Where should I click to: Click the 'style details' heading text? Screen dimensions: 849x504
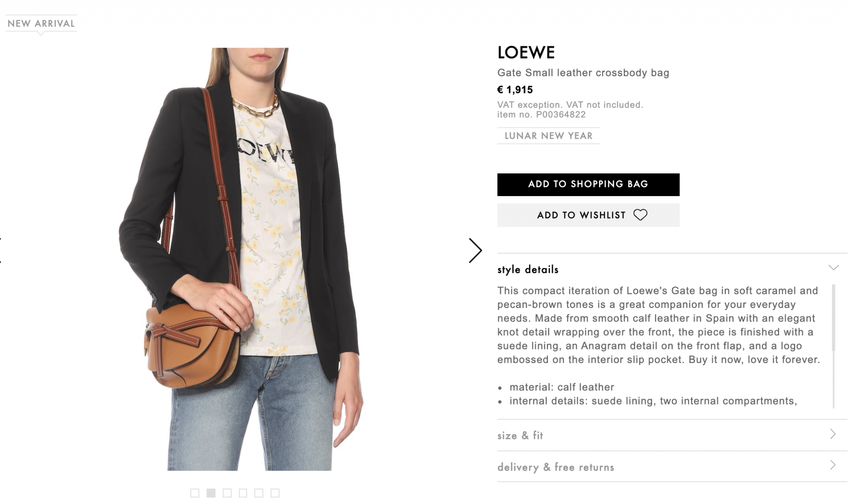tap(528, 270)
